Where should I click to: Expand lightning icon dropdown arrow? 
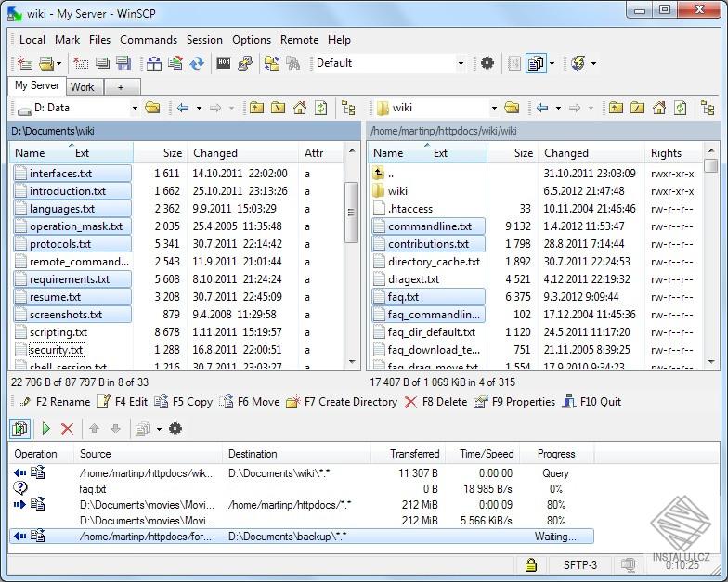tap(593, 63)
